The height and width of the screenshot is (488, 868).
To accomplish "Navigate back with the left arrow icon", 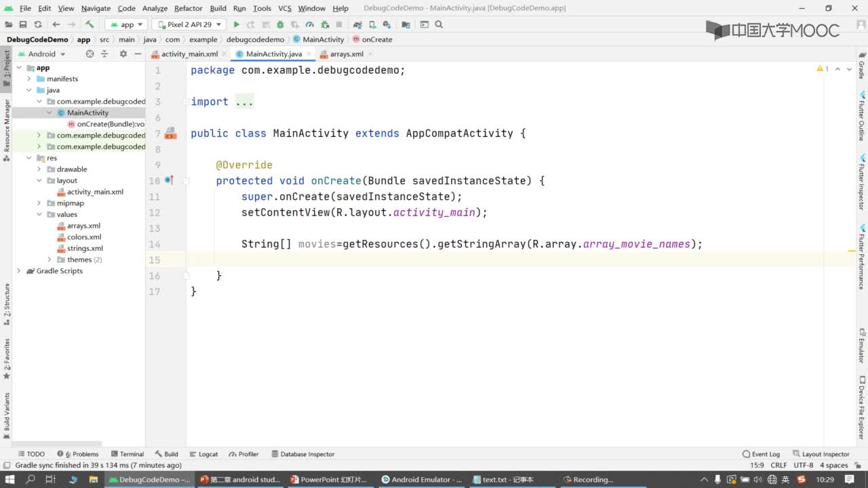I will pyautogui.click(x=56, y=24).
